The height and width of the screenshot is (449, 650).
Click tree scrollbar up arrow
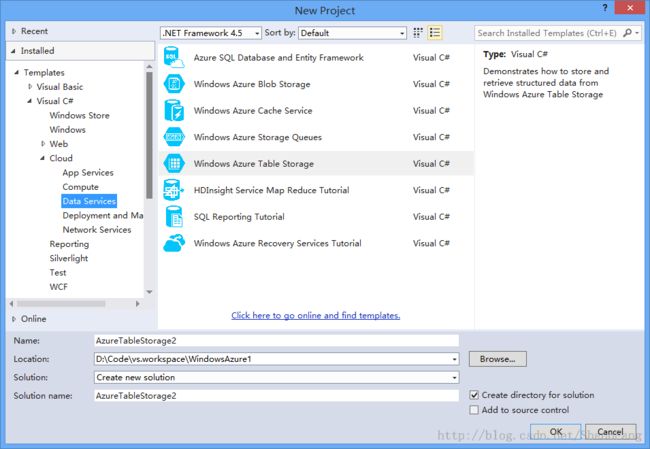(149, 66)
